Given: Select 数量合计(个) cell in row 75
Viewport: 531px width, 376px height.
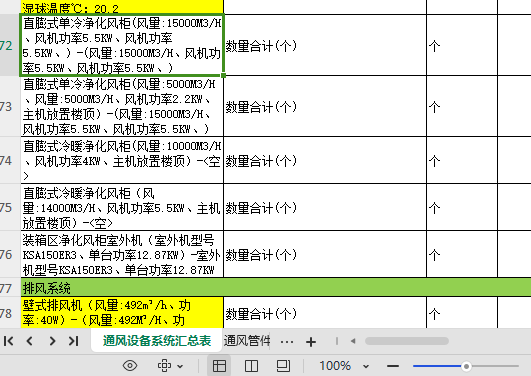Looking at the screenshot, I should pyautogui.click(x=325, y=207).
